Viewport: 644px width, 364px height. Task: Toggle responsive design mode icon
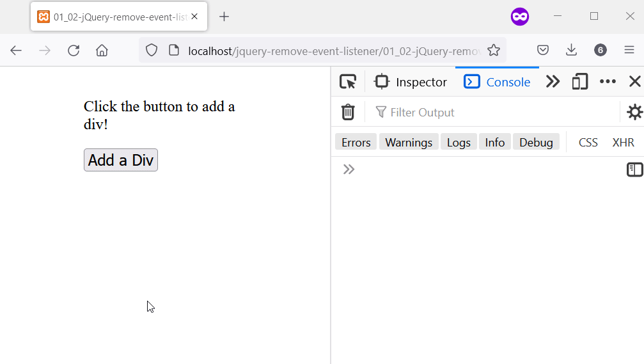tap(580, 82)
